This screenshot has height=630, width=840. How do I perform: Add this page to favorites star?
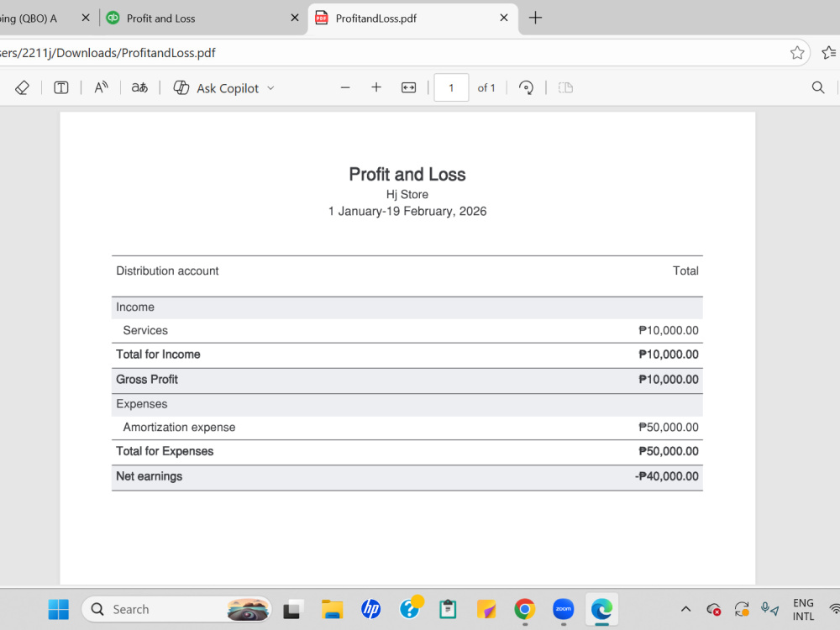pyautogui.click(x=796, y=52)
